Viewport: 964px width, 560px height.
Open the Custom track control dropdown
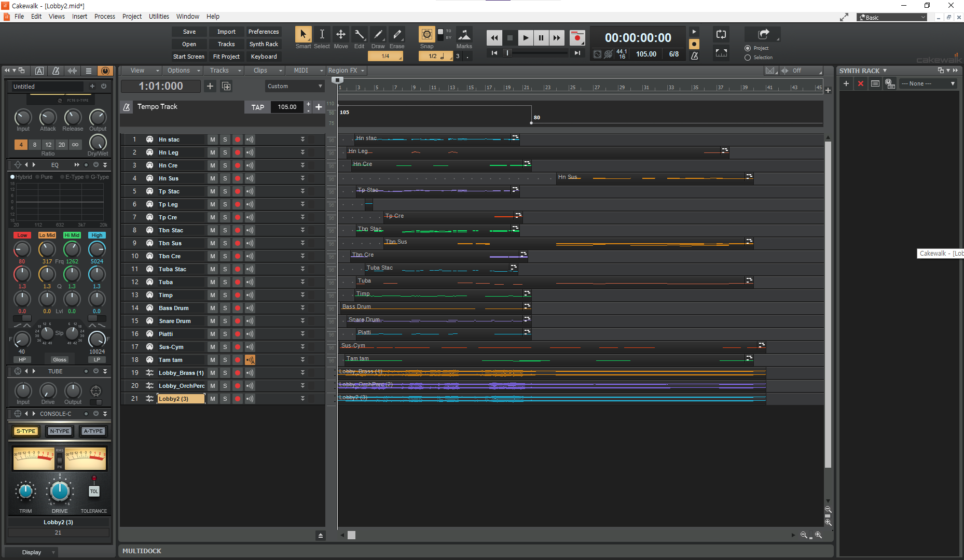click(295, 86)
